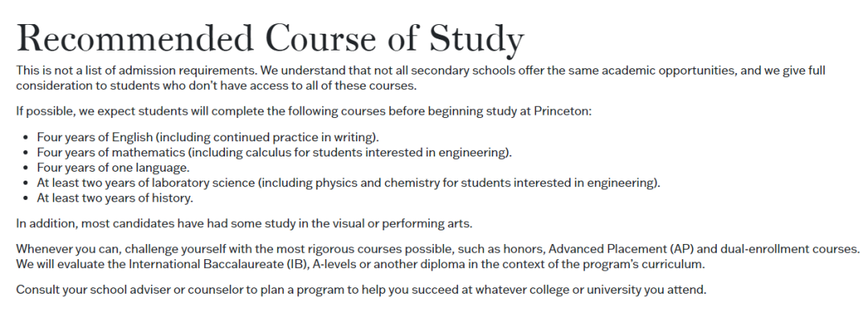Screen dimensions: 868x313
Task: Click the two years of history bullet
Action: pos(115,198)
